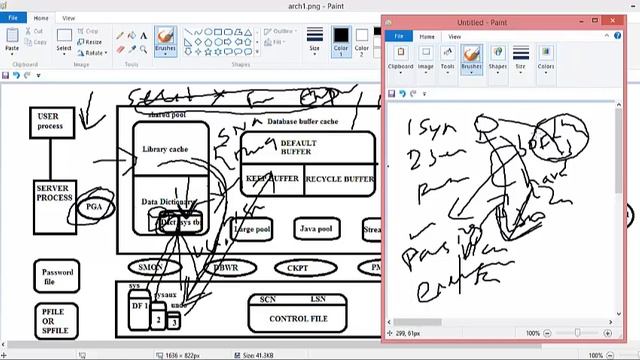
Task: Select the Fill with color bucket tool
Action: click(132, 36)
